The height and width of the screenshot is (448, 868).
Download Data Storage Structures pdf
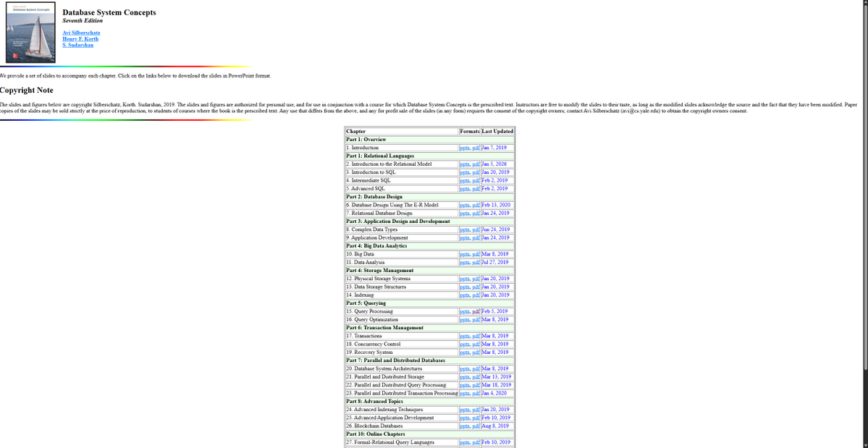tap(476, 287)
